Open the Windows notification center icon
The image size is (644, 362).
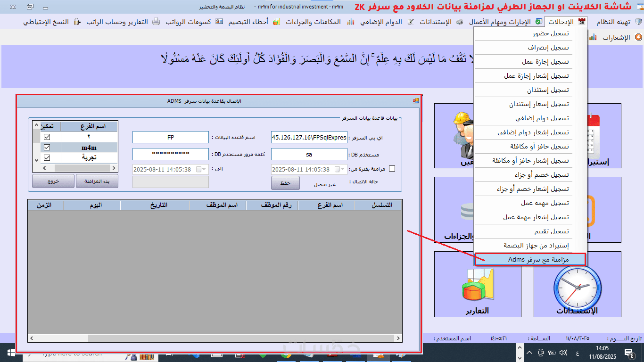click(x=628, y=352)
